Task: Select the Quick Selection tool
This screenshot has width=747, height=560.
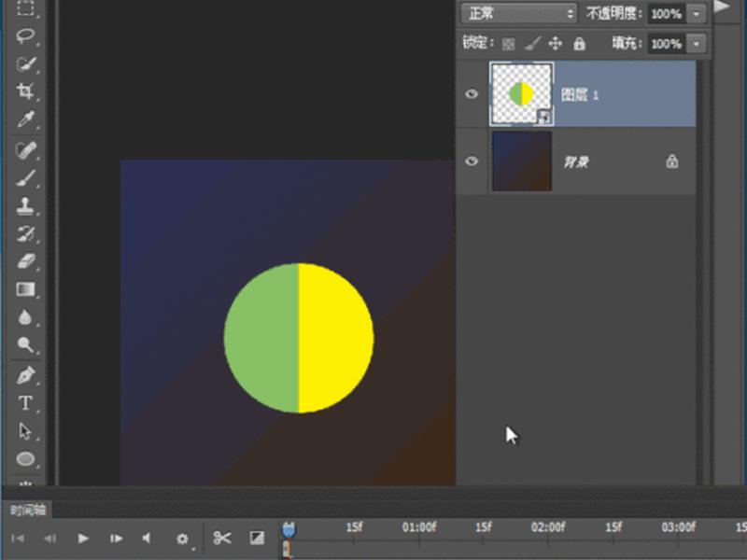Action: tap(25, 63)
